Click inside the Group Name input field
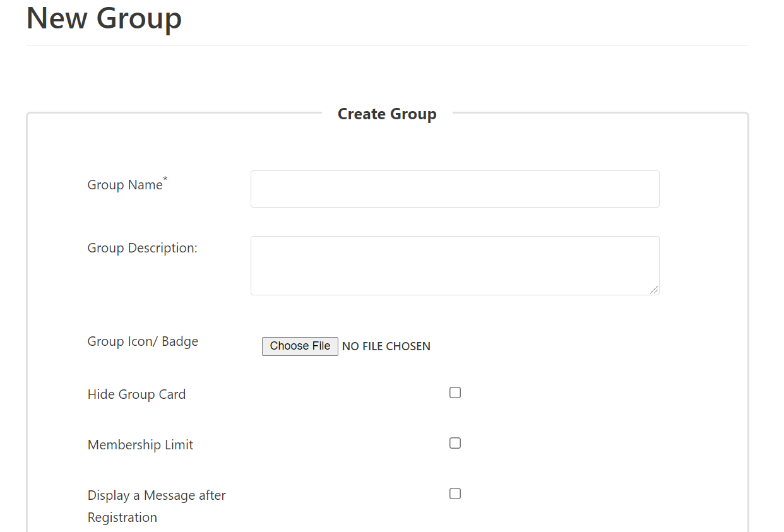This screenshot has height=532, width=784. (454, 189)
